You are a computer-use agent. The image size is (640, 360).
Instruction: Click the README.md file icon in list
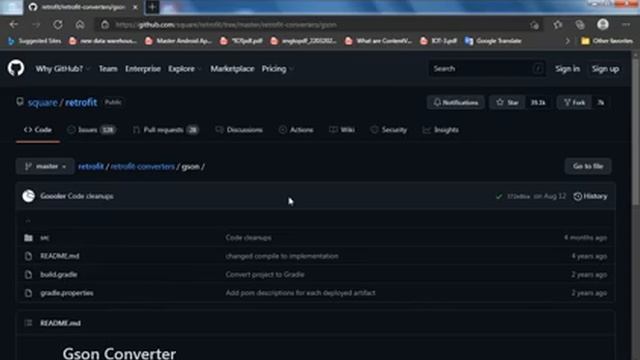[28, 256]
